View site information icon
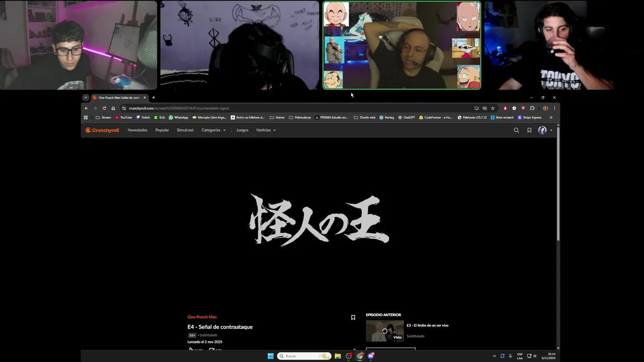 tap(124, 108)
